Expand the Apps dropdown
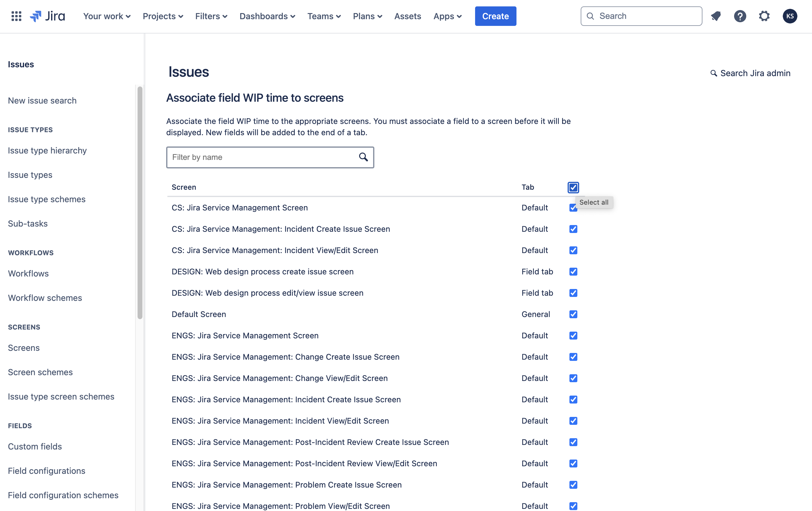The width and height of the screenshot is (812, 511). [447, 16]
